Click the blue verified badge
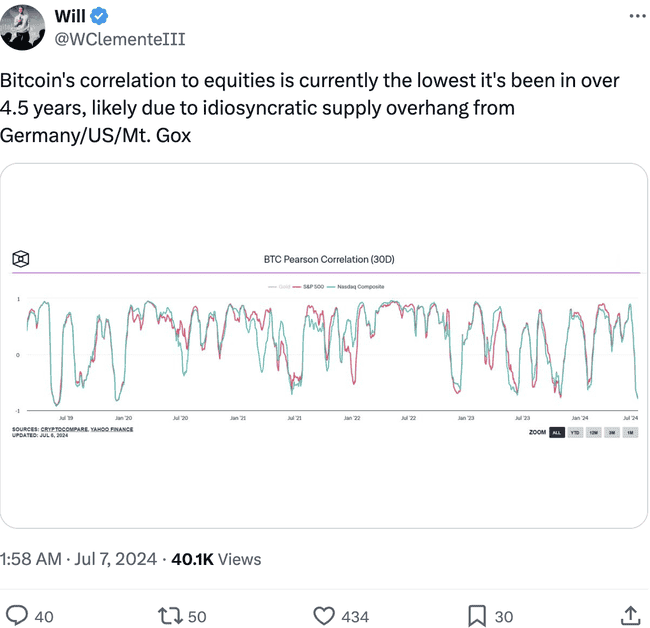Screen dimensions: 650x628 pyautogui.click(x=99, y=16)
